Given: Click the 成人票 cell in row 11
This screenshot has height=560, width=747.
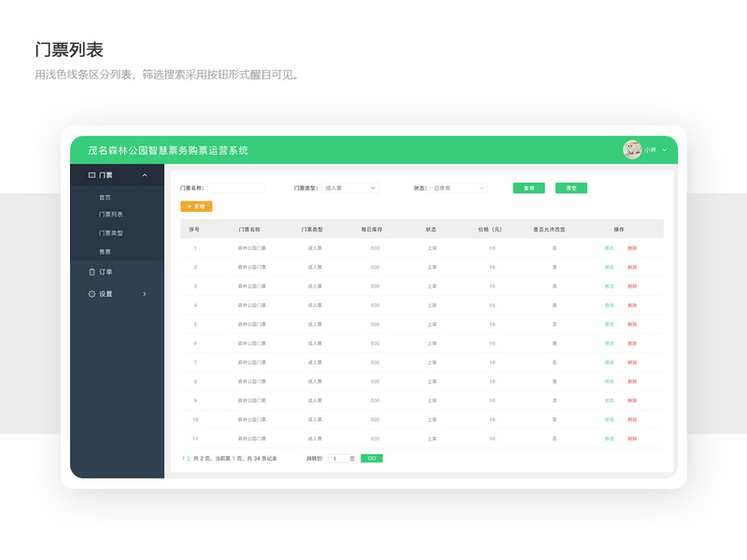Looking at the screenshot, I should coord(315,439).
